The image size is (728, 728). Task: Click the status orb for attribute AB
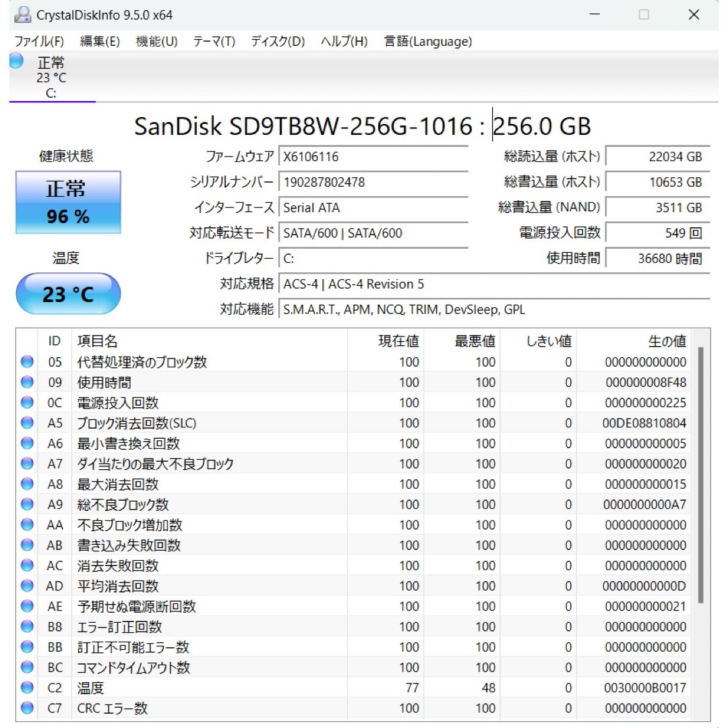pyautogui.click(x=28, y=545)
